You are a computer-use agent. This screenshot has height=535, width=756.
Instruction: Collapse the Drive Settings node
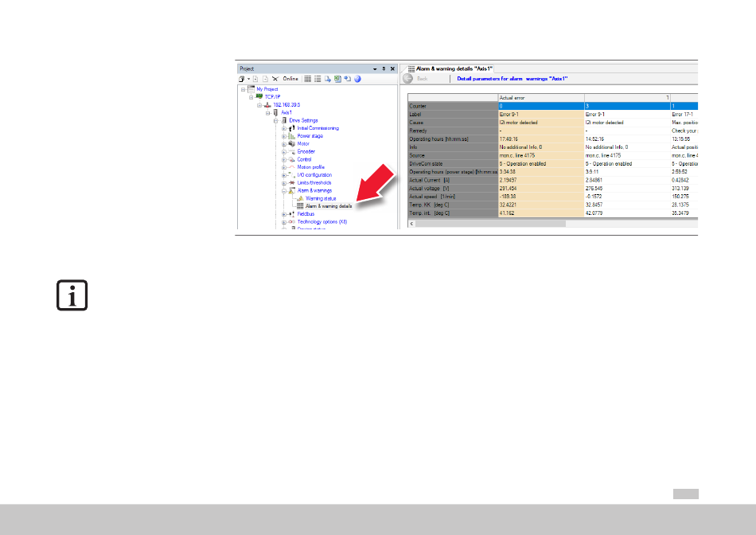tap(276, 120)
